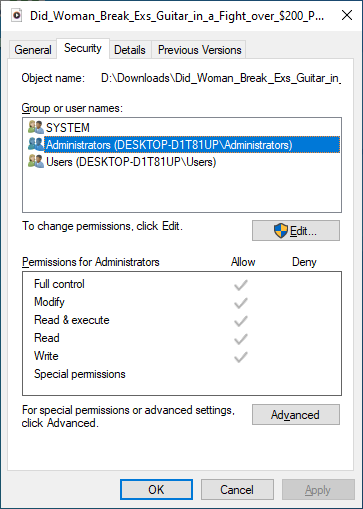Click the Administrators group icon
363x509 pixels.
point(36,144)
